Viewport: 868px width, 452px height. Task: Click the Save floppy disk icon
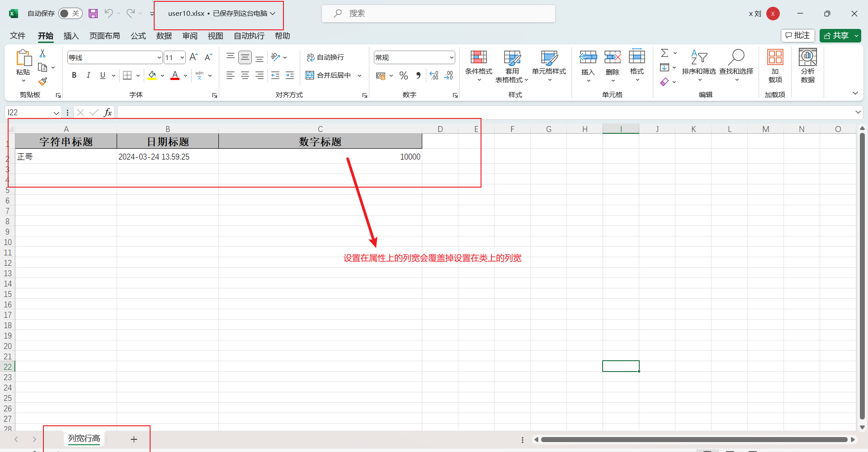click(93, 14)
